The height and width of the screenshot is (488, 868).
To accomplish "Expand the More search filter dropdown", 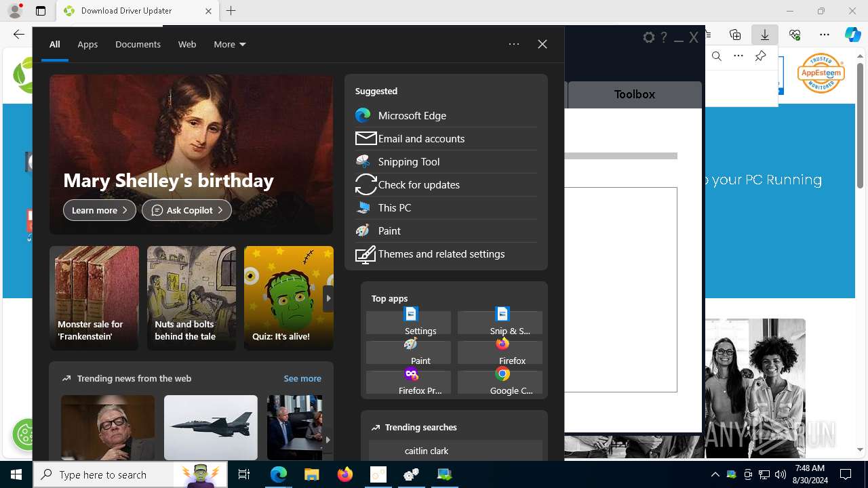I will (x=230, y=44).
